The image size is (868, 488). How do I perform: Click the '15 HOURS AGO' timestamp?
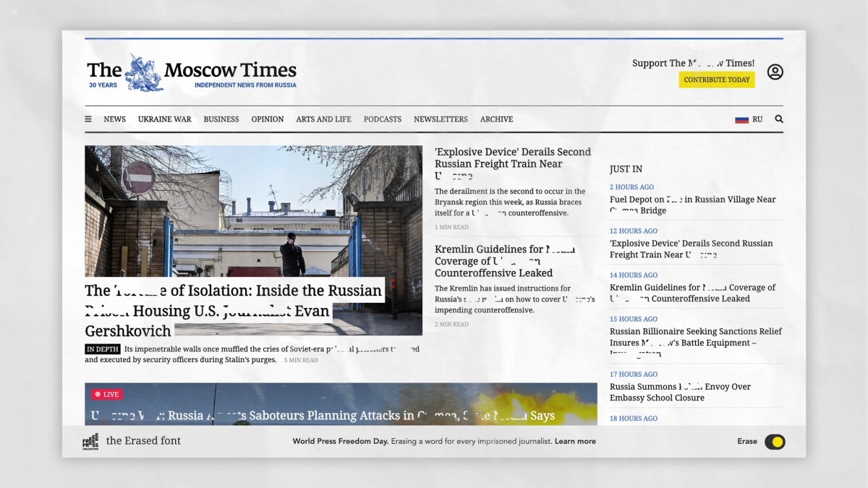point(634,319)
